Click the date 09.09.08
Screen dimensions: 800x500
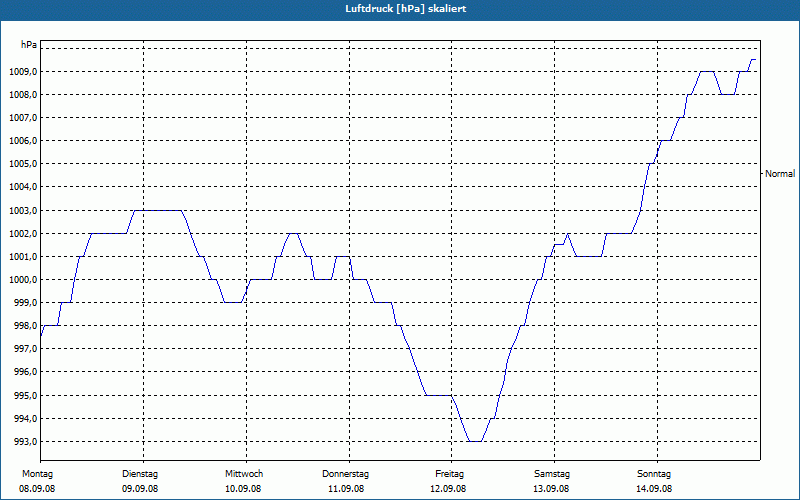(x=140, y=489)
